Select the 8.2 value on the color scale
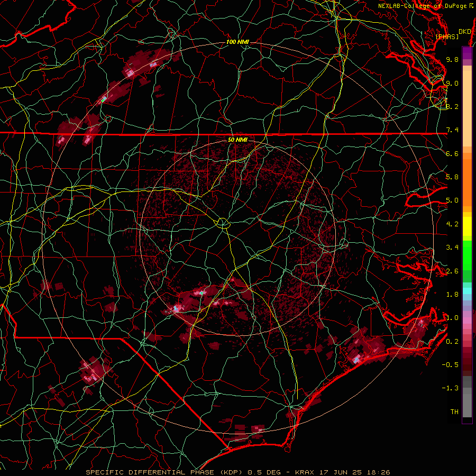 pyautogui.click(x=452, y=106)
